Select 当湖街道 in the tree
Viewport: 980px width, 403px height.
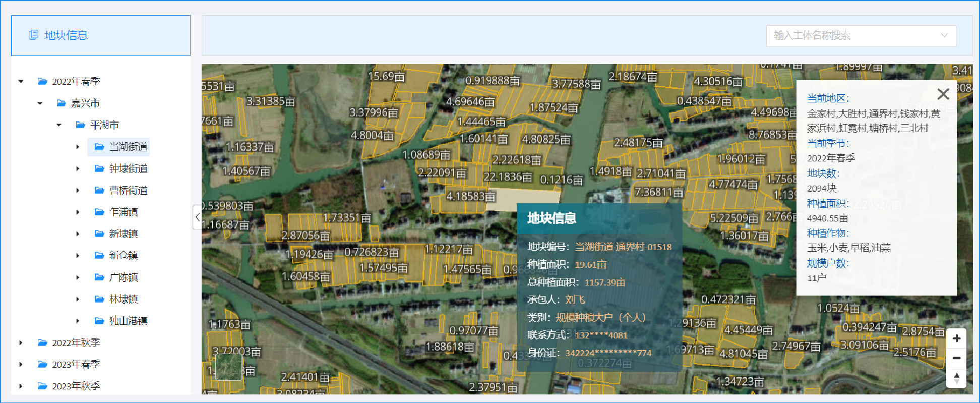coord(129,147)
